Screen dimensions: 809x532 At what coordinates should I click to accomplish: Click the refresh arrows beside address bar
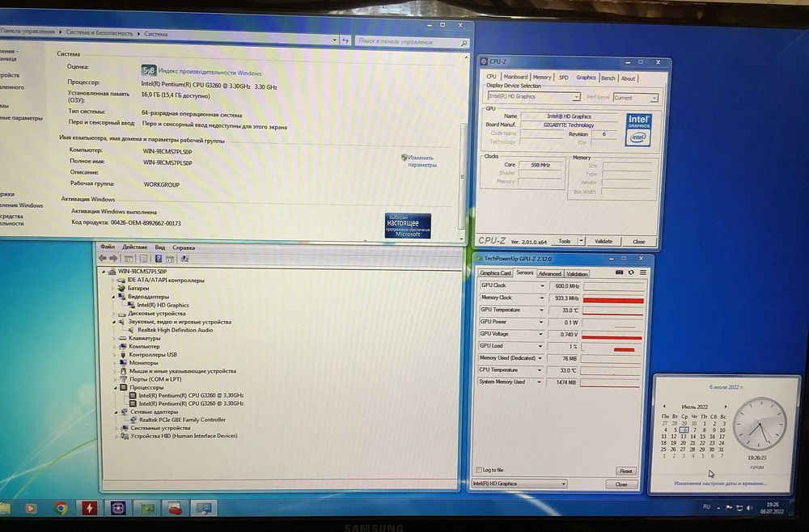[x=345, y=40]
